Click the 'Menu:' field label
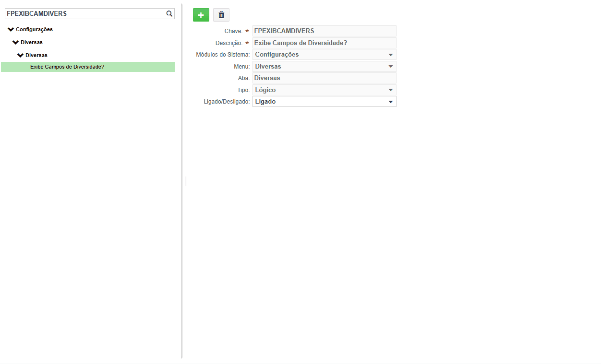This screenshot has width=601, height=364. click(242, 66)
